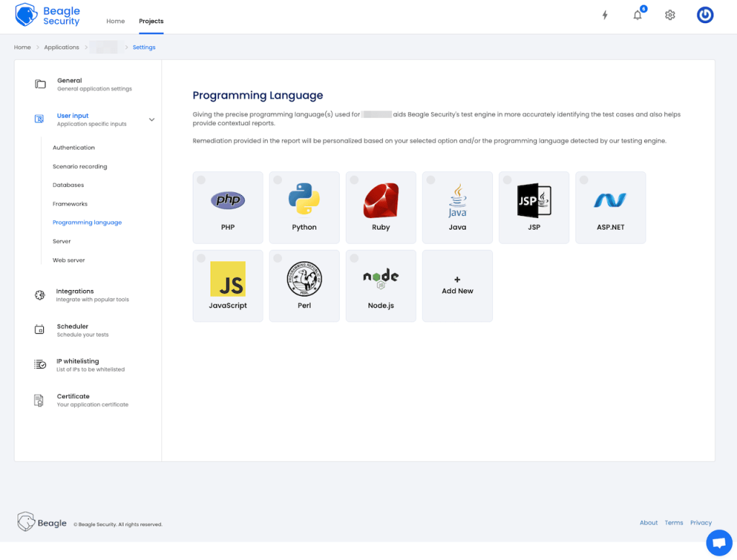Open the user profile avatar icon
Image resolution: width=737 pixels, height=560 pixels.
pyautogui.click(x=705, y=15)
